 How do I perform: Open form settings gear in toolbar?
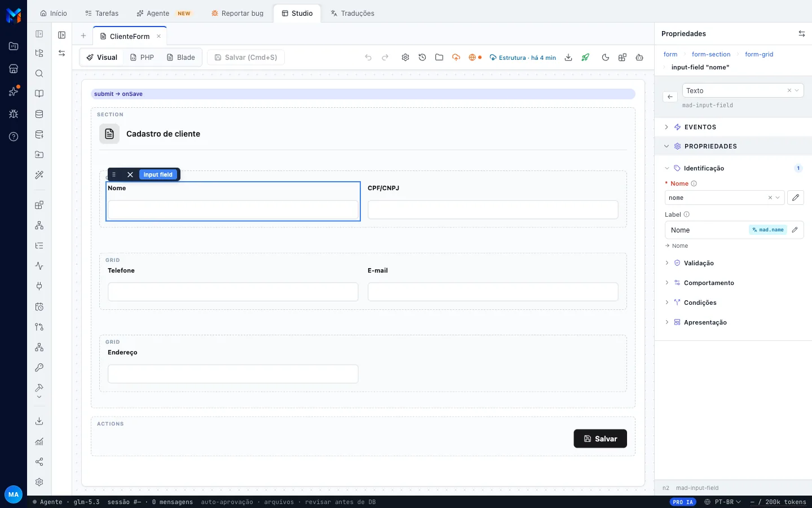[x=405, y=58]
